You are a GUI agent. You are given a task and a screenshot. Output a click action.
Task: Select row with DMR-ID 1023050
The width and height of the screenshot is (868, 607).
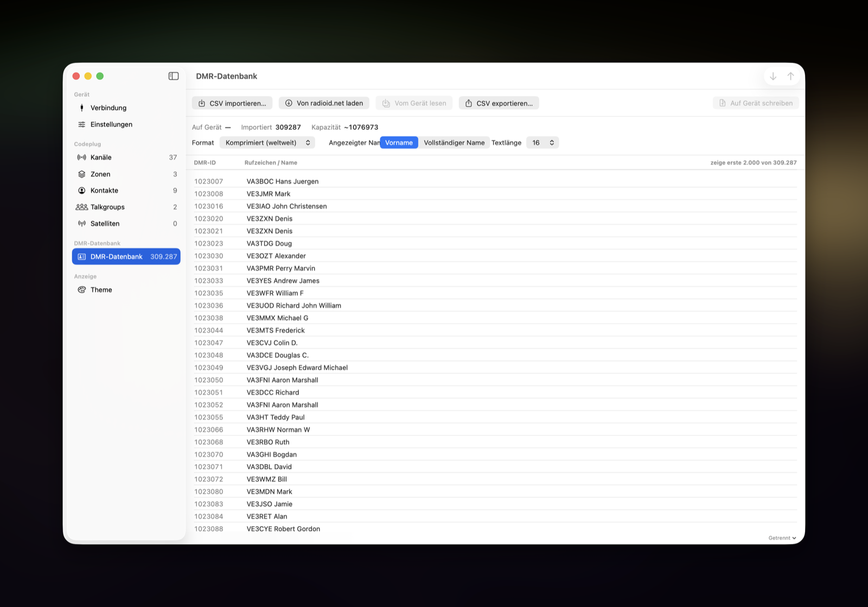495,380
